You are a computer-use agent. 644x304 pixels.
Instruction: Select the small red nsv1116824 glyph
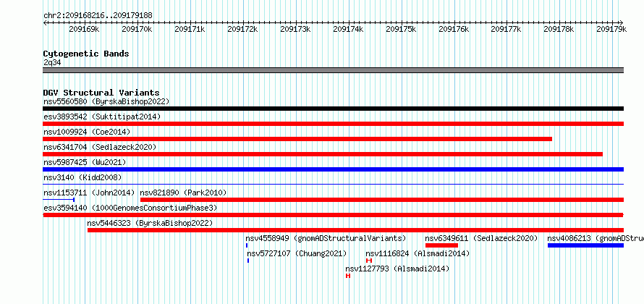tap(369, 261)
